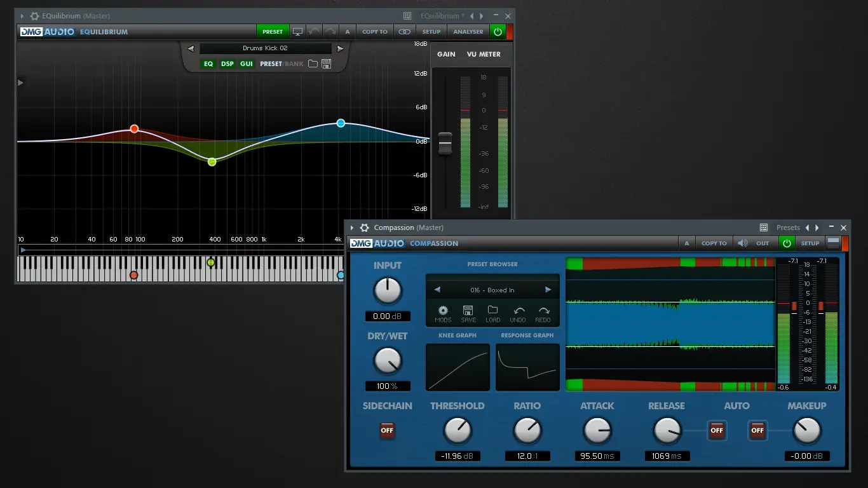The image size is (868, 488).
Task: Toggle the SIDECHAIN off switch
Action: [387, 430]
